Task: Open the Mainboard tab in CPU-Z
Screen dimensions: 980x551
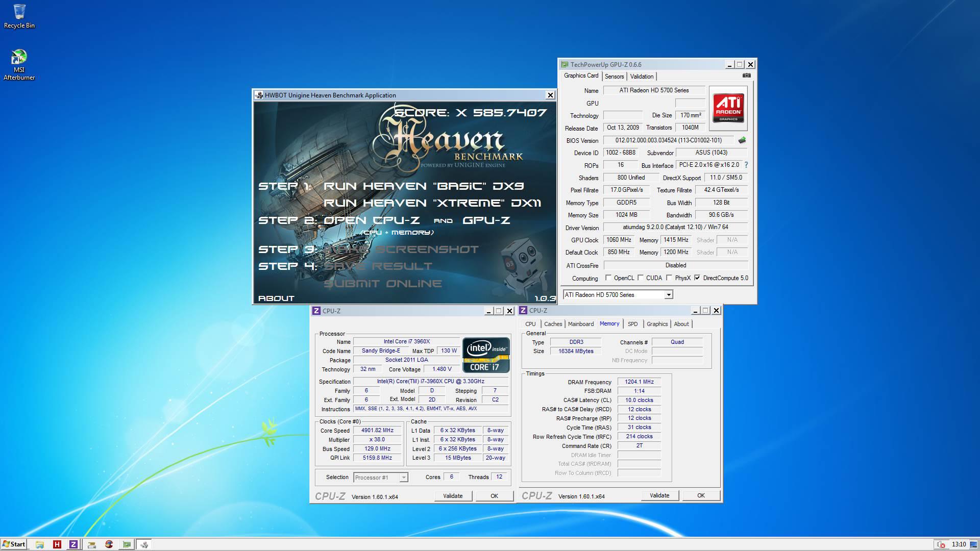Action: (x=581, y=324)
